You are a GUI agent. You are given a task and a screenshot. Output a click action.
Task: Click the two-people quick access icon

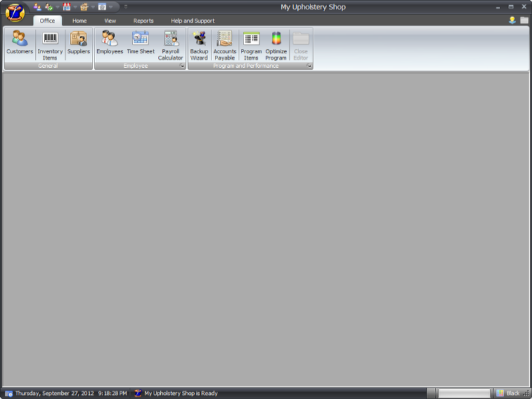coord(37,7)
